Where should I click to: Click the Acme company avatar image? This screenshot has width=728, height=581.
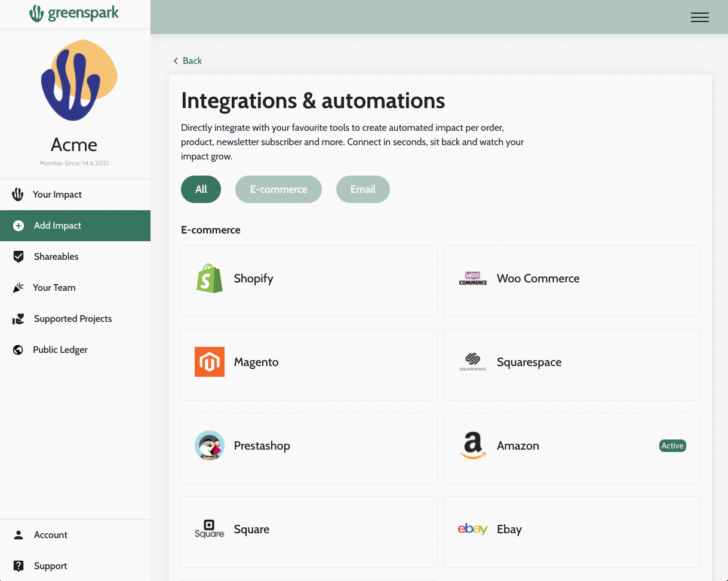point(79,80)
